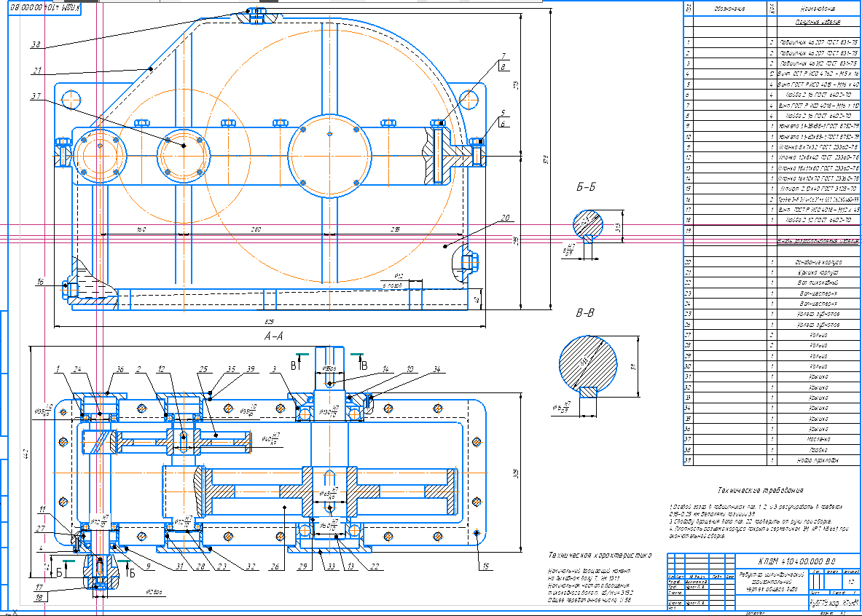Image resolution: width=862 pixels, height=616 pixels.
Task: Click leader callout 36 on the А-А view
Action: (119, 369)
